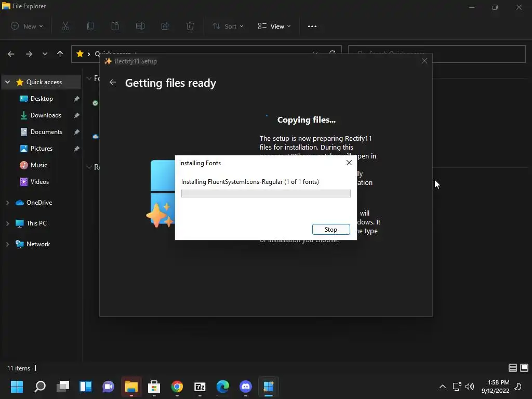This screenshot has width=532, height=399.
Task: Open Microsoft Store from taskbar
Action: coord(154,387)
